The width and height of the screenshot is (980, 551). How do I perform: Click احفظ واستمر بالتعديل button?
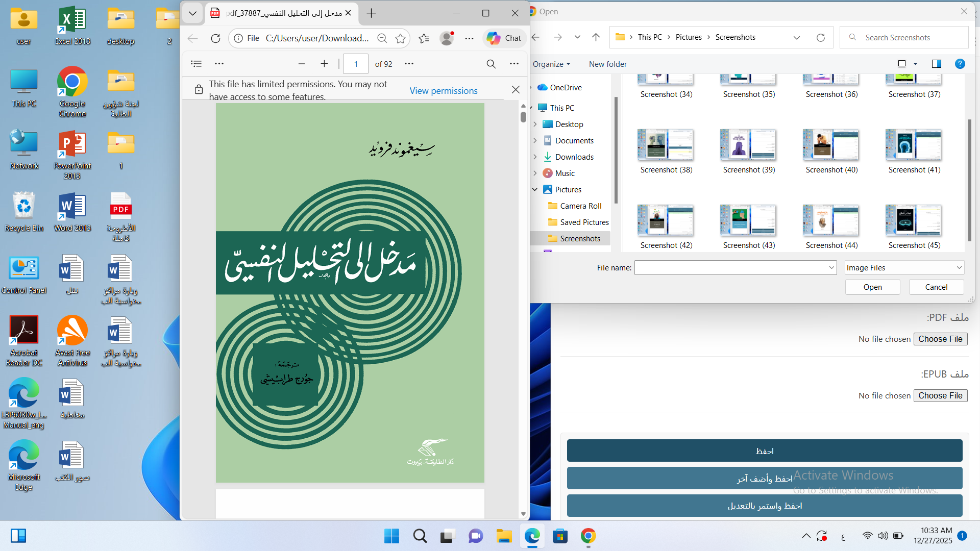point(765,506)
